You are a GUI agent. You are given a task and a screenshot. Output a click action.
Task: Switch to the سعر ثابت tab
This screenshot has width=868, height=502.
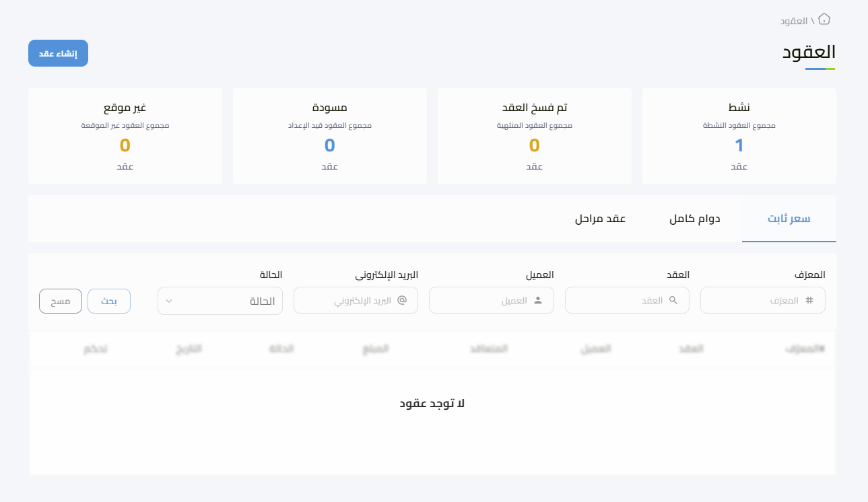[x=789, y=219]
